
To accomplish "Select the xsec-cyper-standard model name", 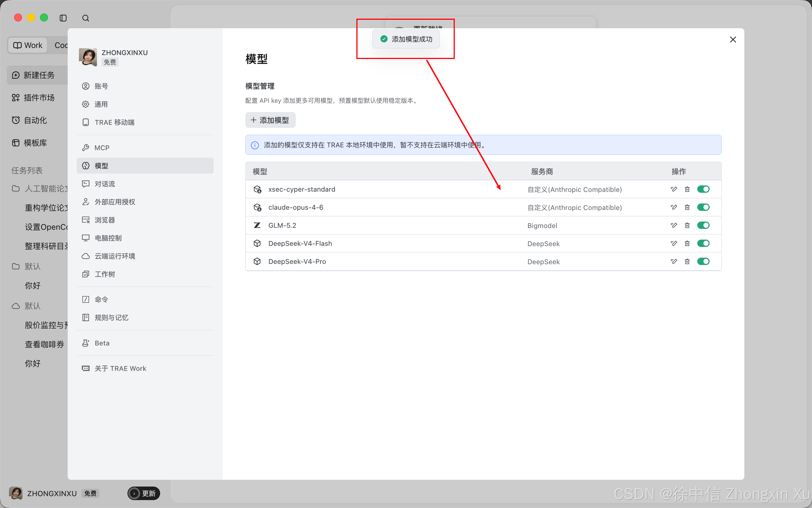I will pos(302,189).
